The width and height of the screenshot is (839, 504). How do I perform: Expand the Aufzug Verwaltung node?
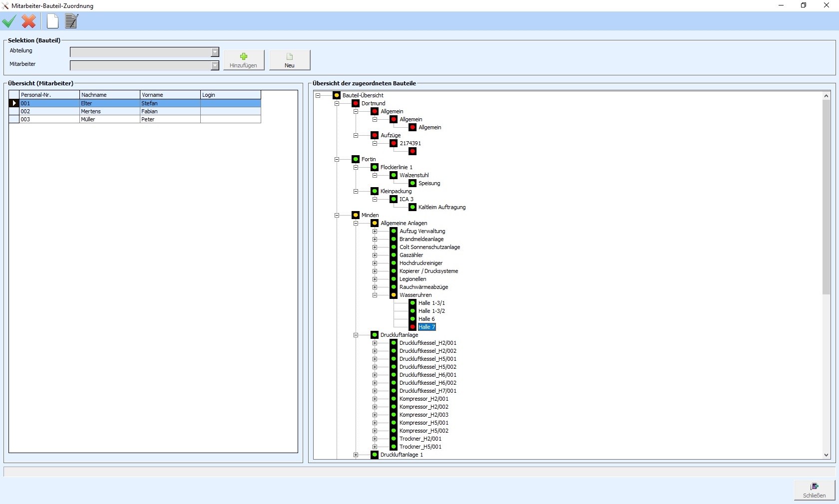click(375, 231)
